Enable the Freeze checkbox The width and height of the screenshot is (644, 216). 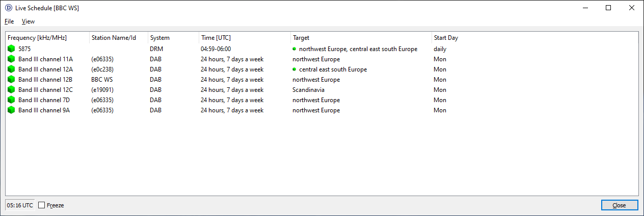pyautogui.click(x=42, y=205)
